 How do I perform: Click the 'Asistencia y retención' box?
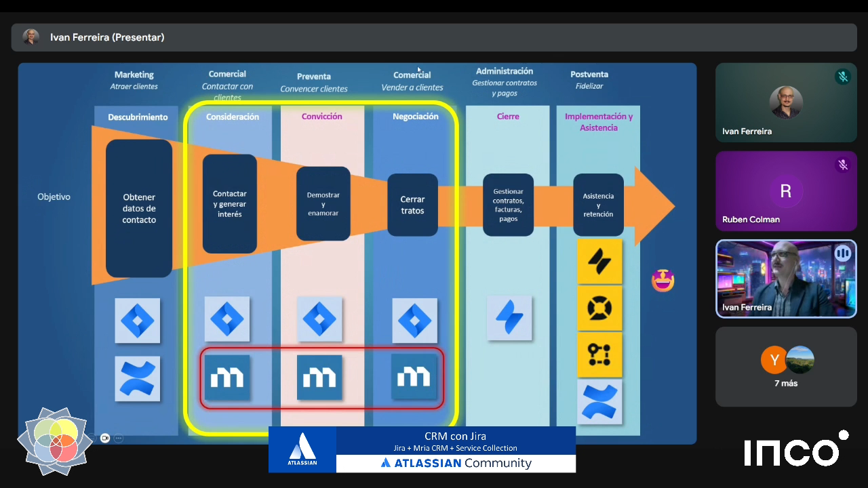coord(598,205)
